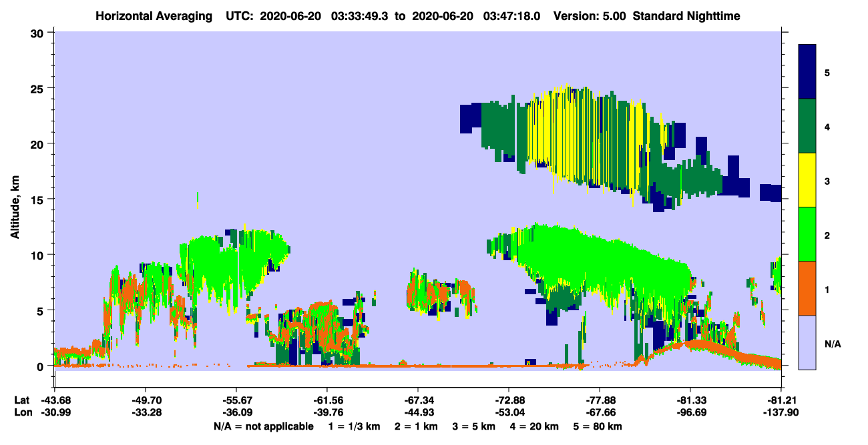Click the 'Version: 5.00 Standard Nighttime' label
Image resolution: width=868 pixels, height=445 pixels.
point(647,15)
